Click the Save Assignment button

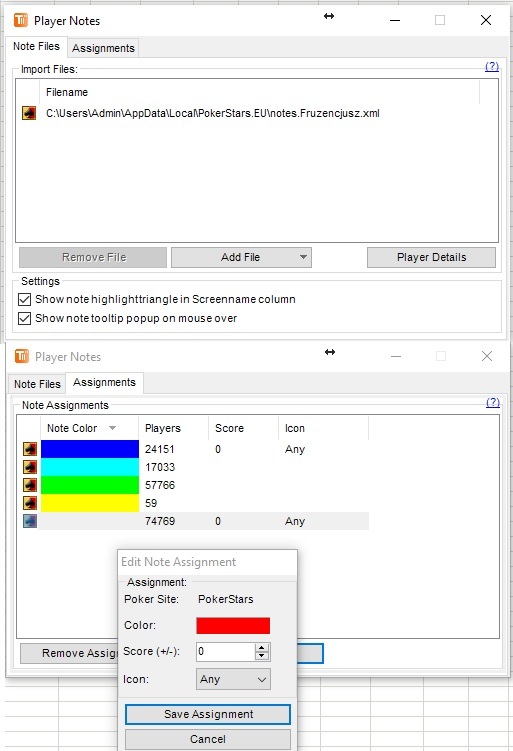[208, 714]
